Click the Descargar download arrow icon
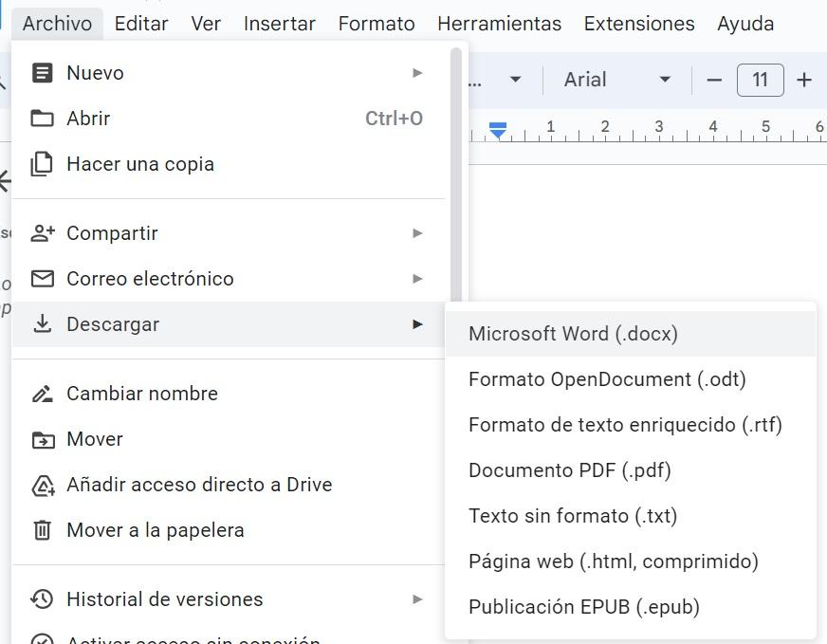Viewport: 827px width, 644px height. point(42,323)
